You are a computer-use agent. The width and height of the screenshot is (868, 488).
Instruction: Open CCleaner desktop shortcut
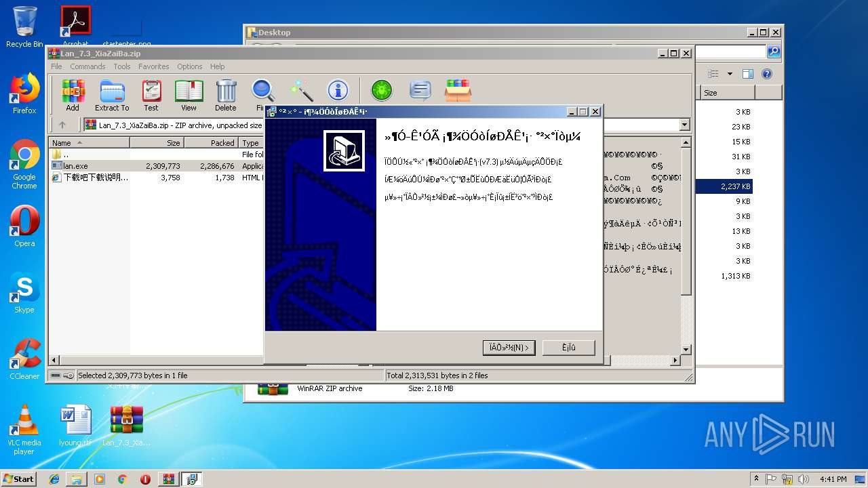[24, 359]
